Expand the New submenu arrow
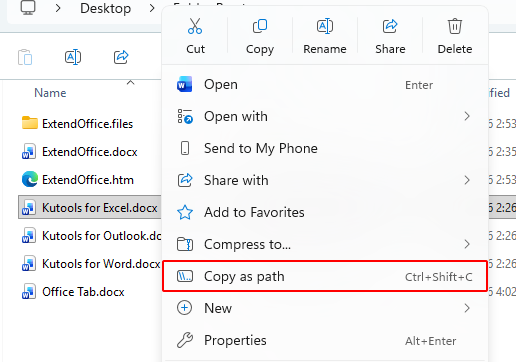The image size is (516, 362). click(x=467, y=308)
